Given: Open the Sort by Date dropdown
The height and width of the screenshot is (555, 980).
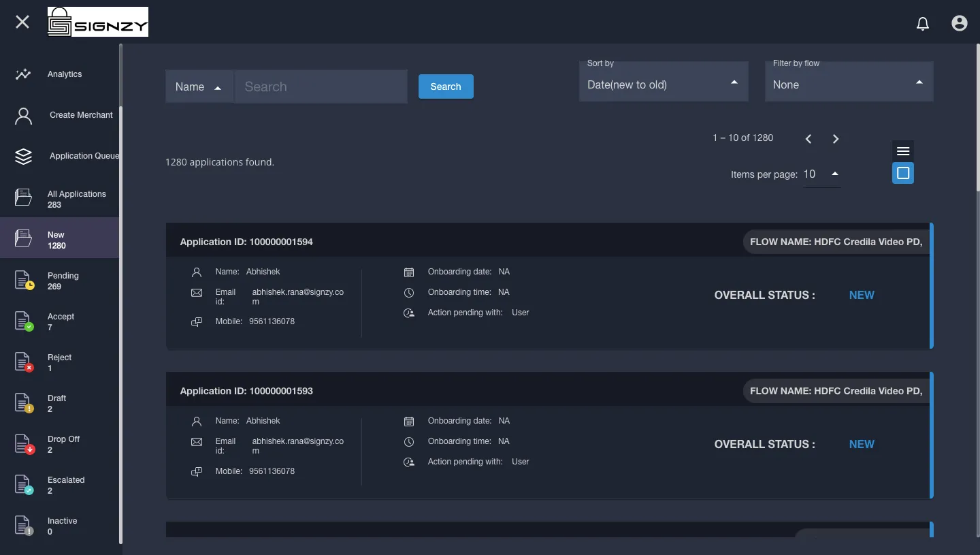Looking at the screenshot, I should coord(664,82).
